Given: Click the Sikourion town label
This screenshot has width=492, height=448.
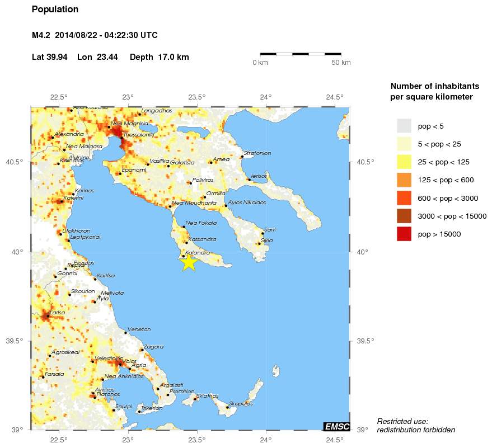Looking at the screenshot, I should 83,291.
